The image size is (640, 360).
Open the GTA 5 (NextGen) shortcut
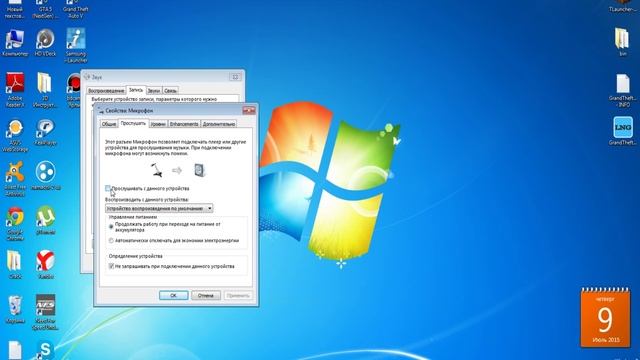pyautogui.click(x=45, y=9)
